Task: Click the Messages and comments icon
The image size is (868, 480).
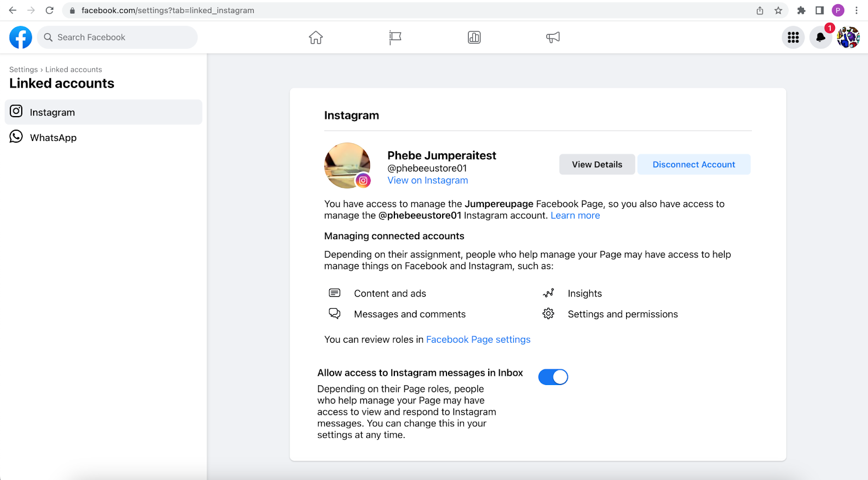Action: (x=335, y=313)
